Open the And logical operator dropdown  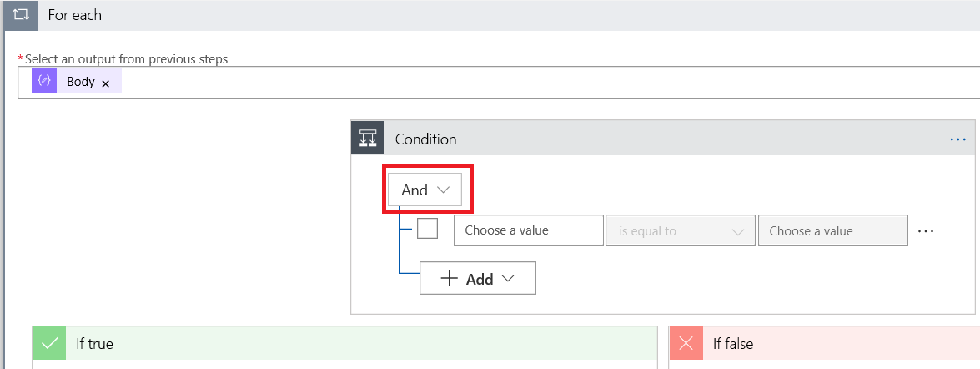point(425,190)
